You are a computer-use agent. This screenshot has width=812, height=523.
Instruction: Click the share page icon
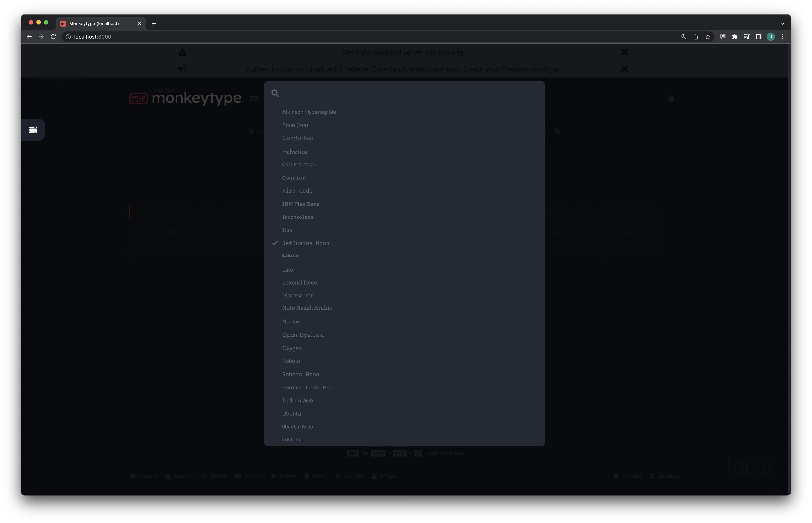(x=696, y=37)
